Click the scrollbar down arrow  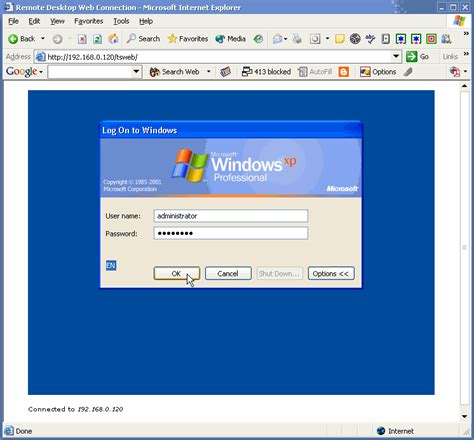click(x=465, y=416)
